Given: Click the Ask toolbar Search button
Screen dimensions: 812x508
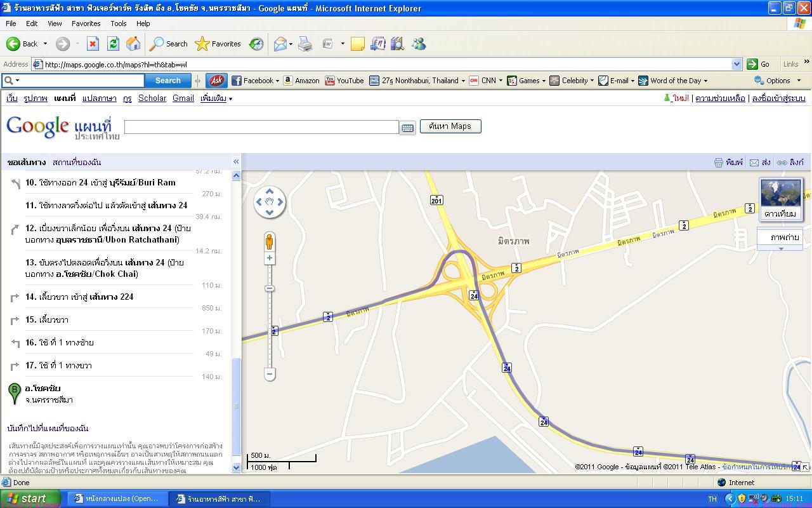Looking at the screenshot, I should [x=167, y=81].
